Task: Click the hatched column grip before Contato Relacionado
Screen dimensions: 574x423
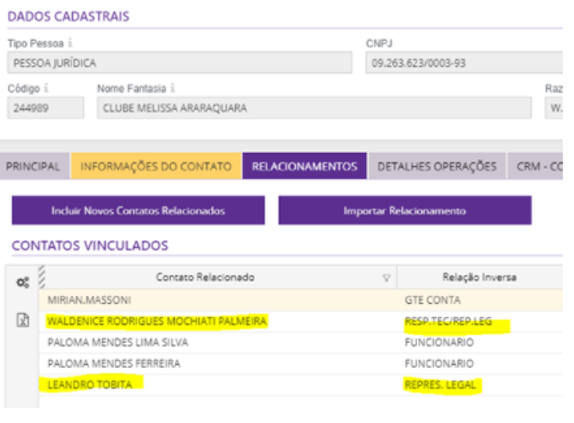Action: 42,277
